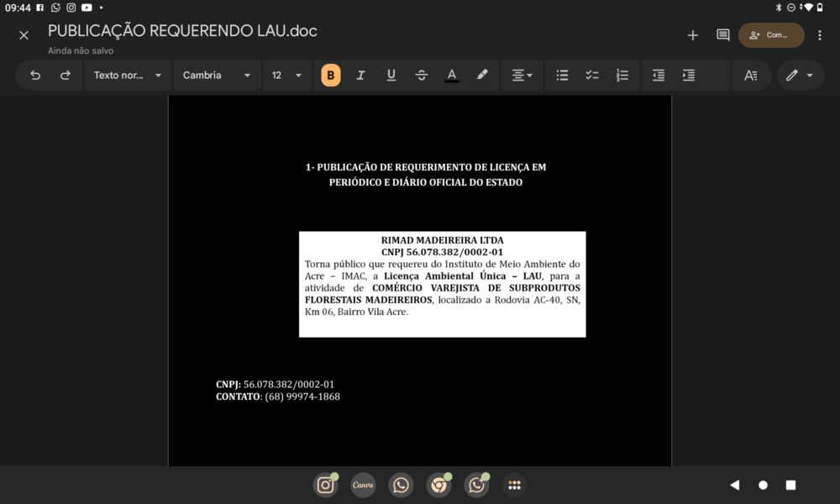This screenshot has width=840, height=504.
Task: Decrease paragraph indent
Action: point(659,76)
